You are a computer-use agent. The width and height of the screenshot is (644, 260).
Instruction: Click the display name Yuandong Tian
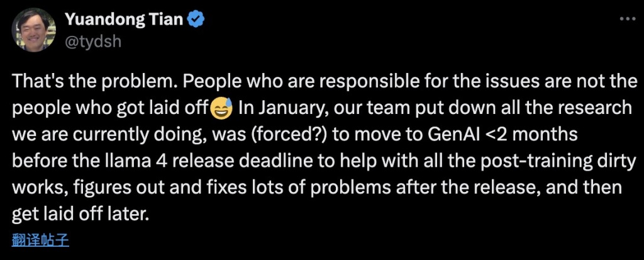tap(124, 20)
